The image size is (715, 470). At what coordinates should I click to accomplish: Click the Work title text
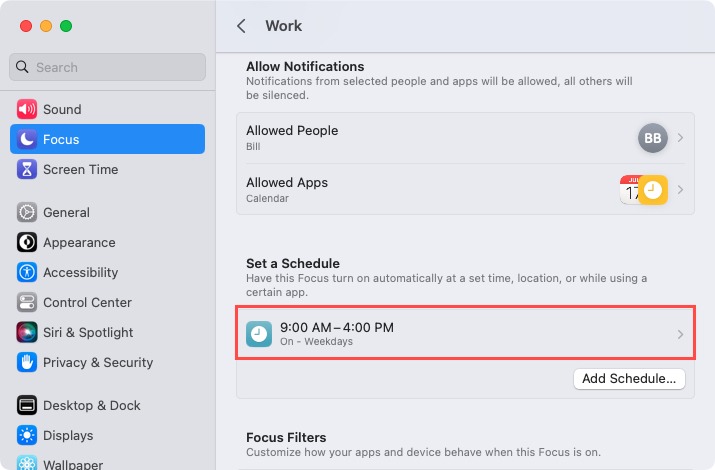tap(284, 26)
